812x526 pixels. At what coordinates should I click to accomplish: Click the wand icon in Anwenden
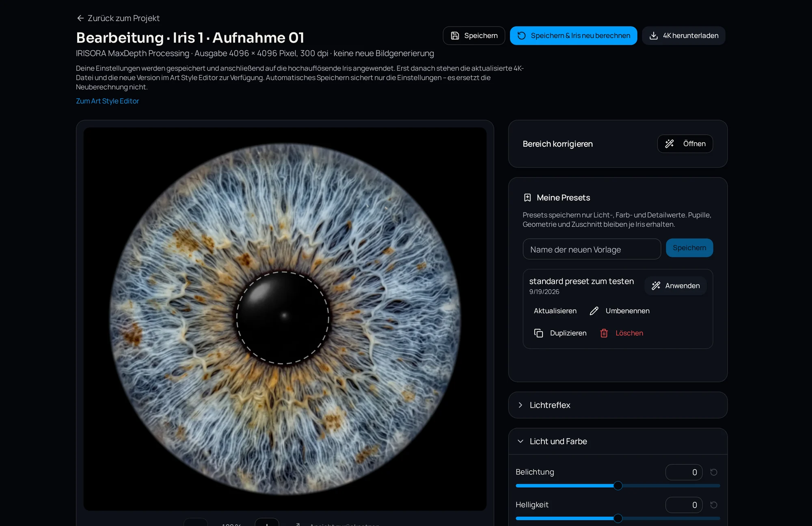(x=656, y=286)
